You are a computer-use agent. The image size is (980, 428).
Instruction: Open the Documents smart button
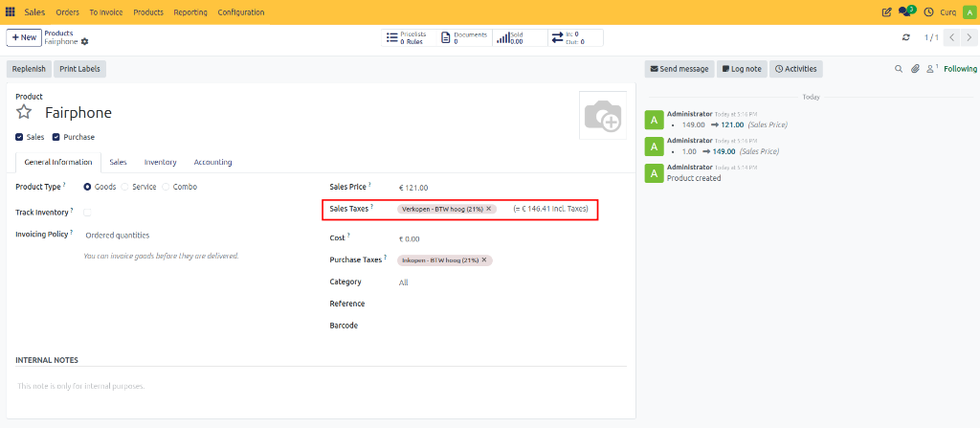464,37
